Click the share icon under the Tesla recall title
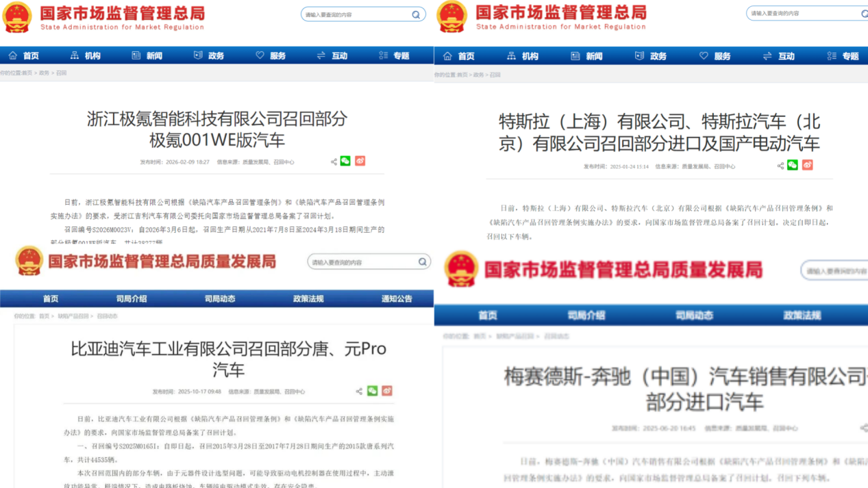This screenshot has height=488, width=868. pyautogui.click(x=780, y=166)
